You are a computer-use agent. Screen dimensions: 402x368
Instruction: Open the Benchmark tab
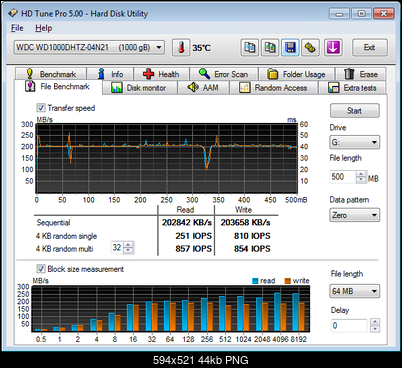click(x=51, y=74)
